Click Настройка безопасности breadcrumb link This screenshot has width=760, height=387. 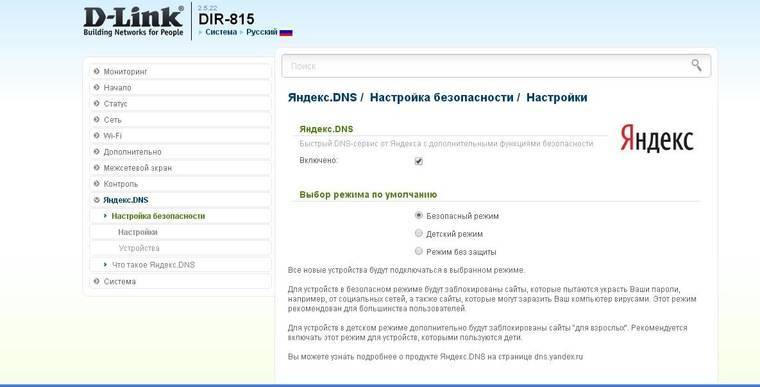coord(442,97)
